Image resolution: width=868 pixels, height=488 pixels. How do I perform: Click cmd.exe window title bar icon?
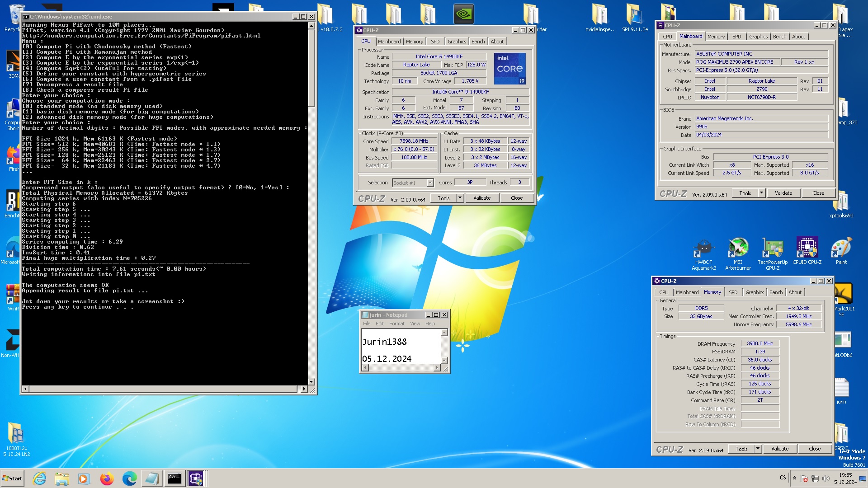pyautogui.click(x=26, y=17)
